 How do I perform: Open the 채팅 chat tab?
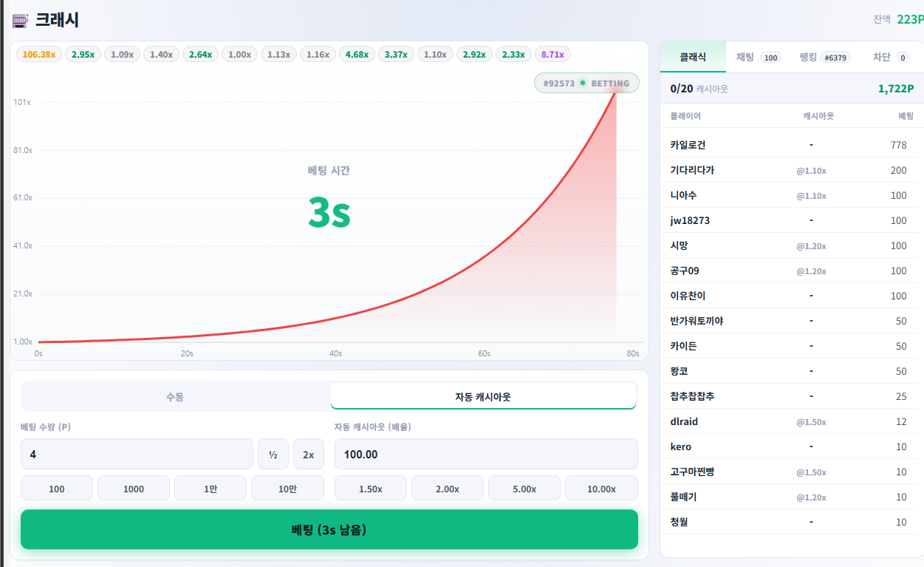(758, 57)
